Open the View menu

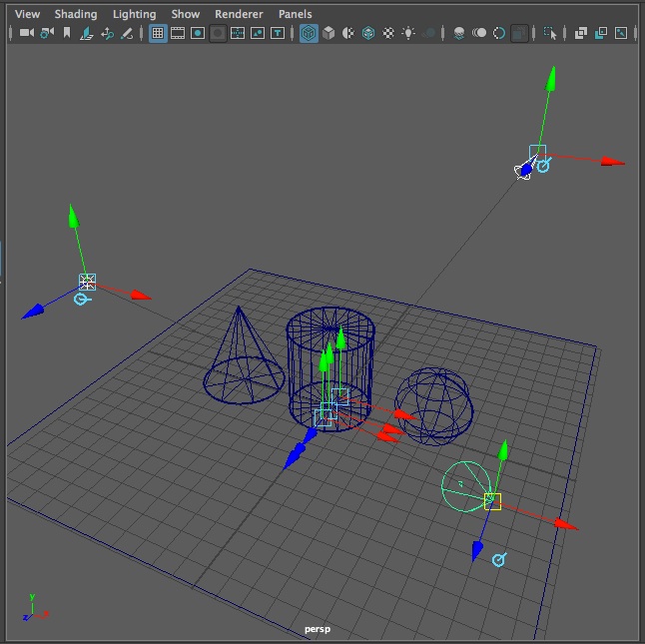pyautogui.click(x=28, y=14)
